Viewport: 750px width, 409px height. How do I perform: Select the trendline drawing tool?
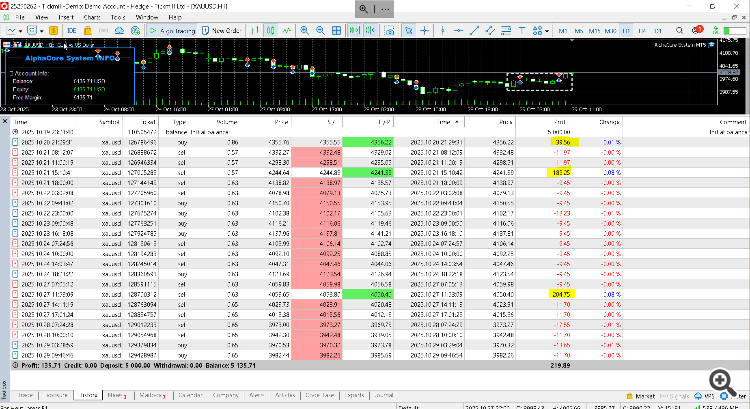474,31
